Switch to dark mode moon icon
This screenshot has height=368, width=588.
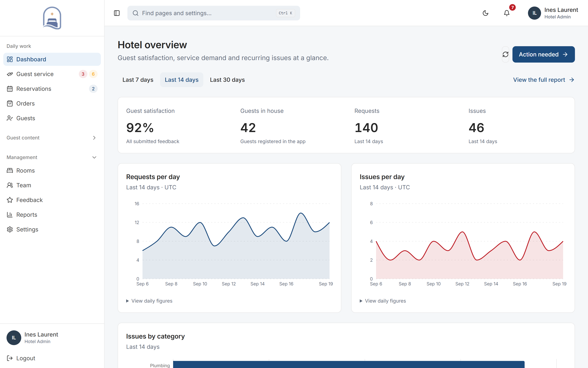tap(485, 13)
